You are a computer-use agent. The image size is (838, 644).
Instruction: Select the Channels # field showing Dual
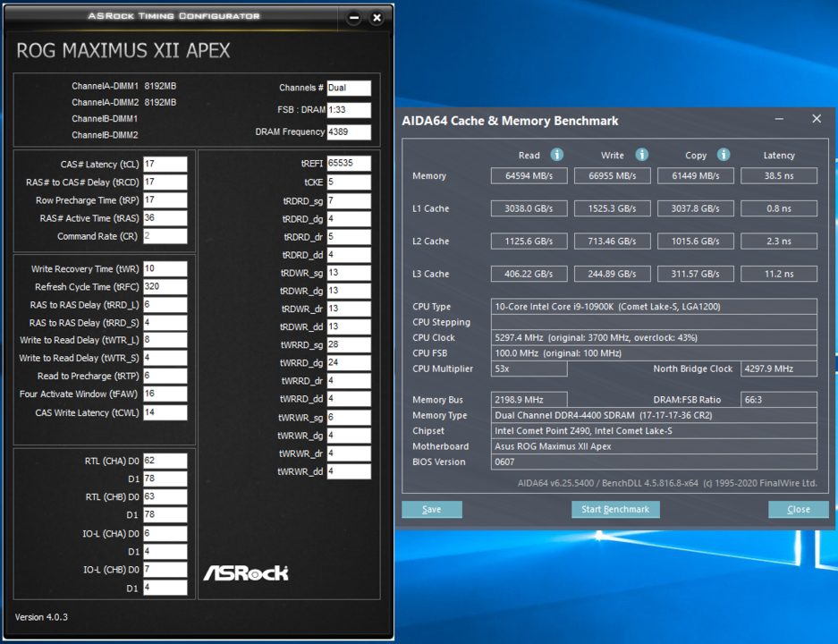click(348, 88)
